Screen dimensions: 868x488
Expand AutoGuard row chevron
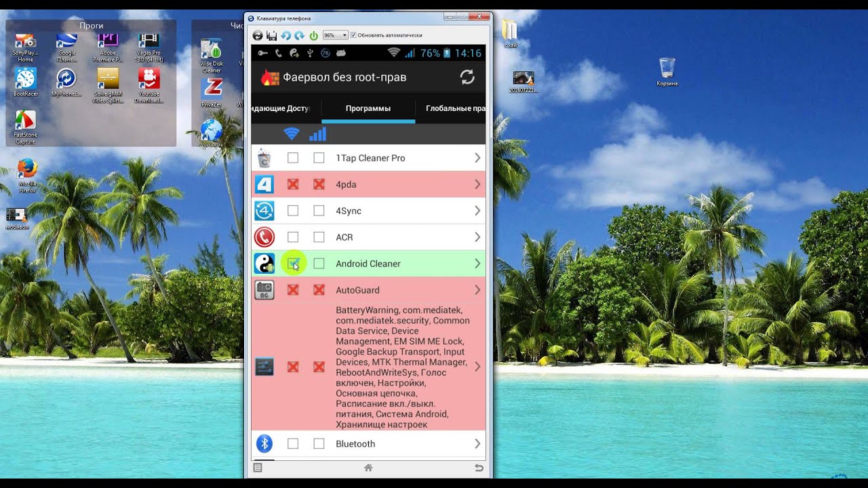pyautogui.click(x=477, y=290)
